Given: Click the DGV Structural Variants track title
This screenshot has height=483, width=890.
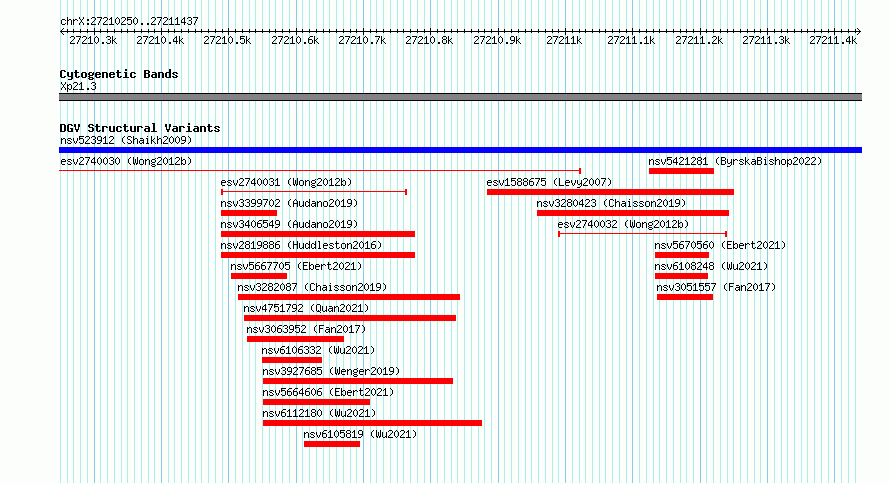Looking at the screenshot, I should click(x=140, y=128).
